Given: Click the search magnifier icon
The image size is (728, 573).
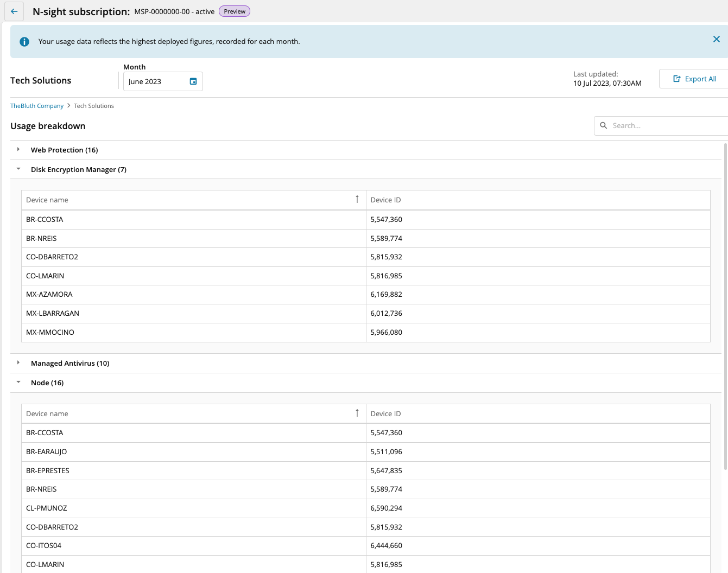Looking at the screenshot, I should 603,125.
